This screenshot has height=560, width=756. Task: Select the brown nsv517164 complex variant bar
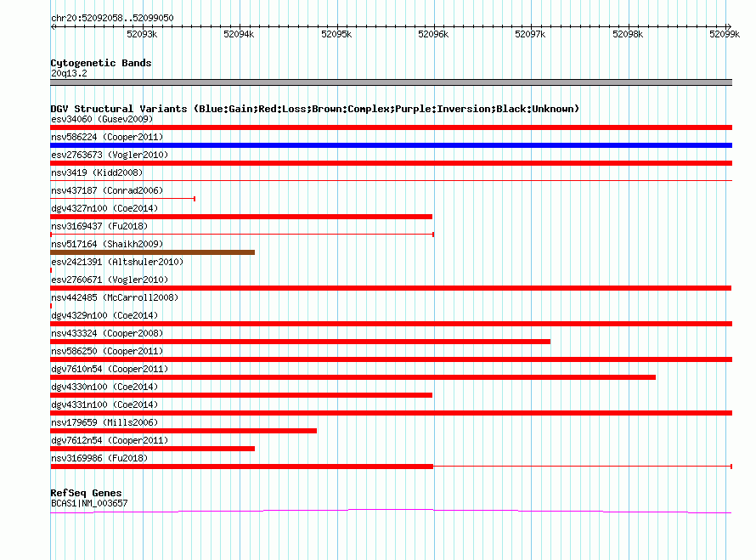[x=152, y=252]
